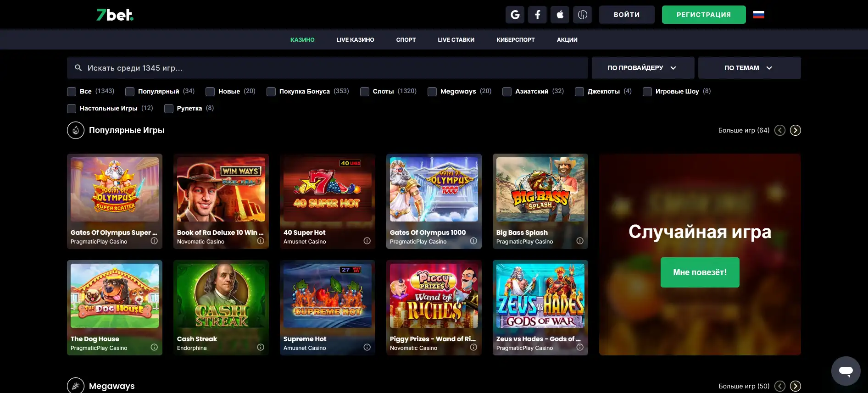Click the Мне повезёт! button
This screenshot has width=868, height=393.
pos(700,272)
